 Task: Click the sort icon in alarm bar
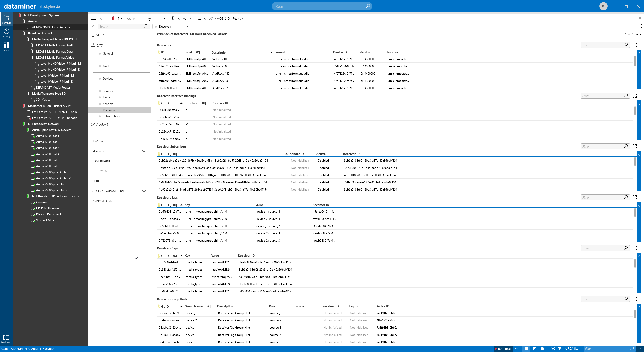click(534, 349)
